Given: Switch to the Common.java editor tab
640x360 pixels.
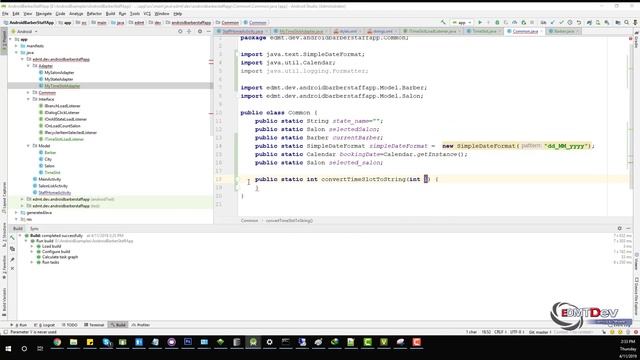Looking at the screenshot, I should pos(525,31).
